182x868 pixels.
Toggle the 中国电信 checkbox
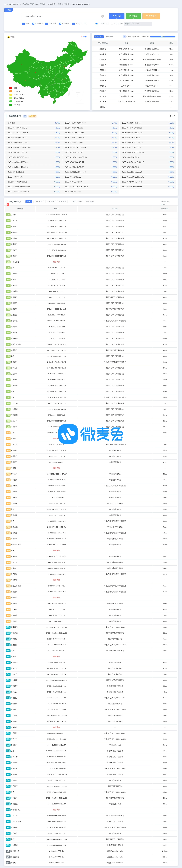pos(33,24)
